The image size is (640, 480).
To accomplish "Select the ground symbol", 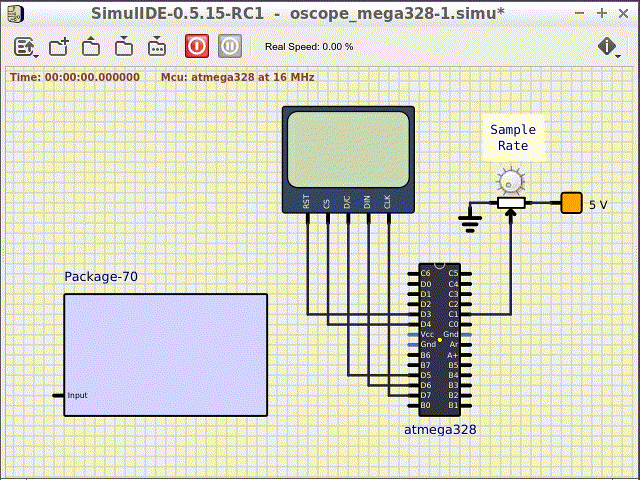I will [470, 222].
